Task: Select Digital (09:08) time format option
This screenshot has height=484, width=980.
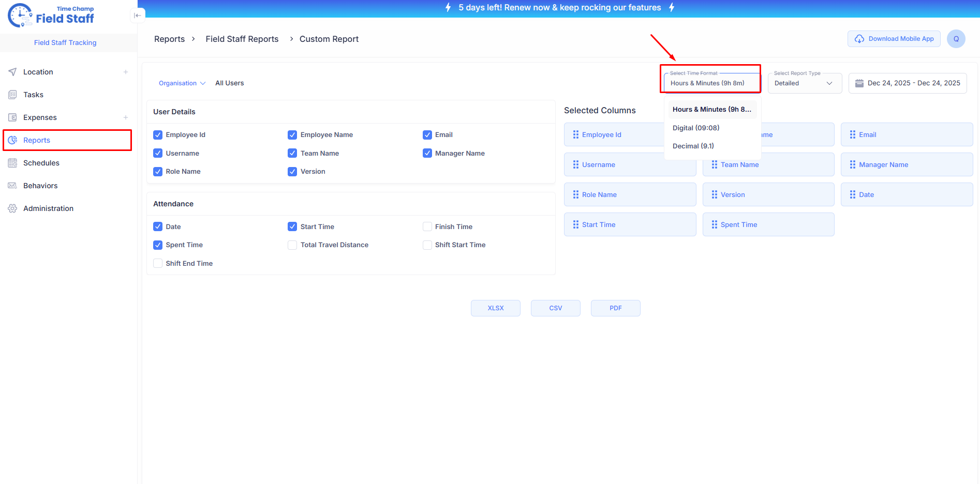Action: point(712,128)
